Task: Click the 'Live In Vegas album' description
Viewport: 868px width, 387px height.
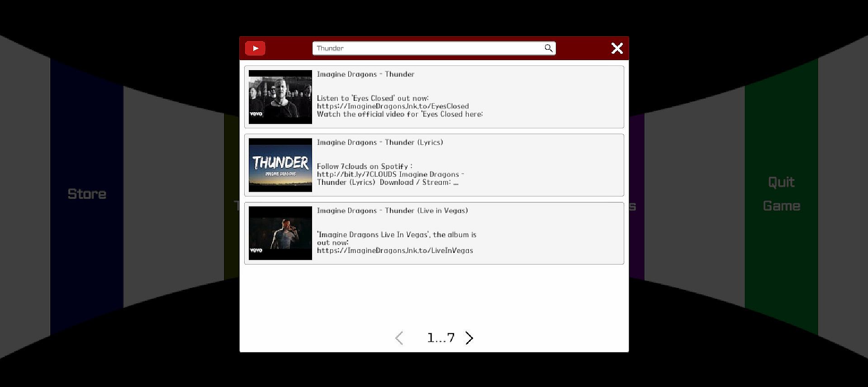Action: 397,243
